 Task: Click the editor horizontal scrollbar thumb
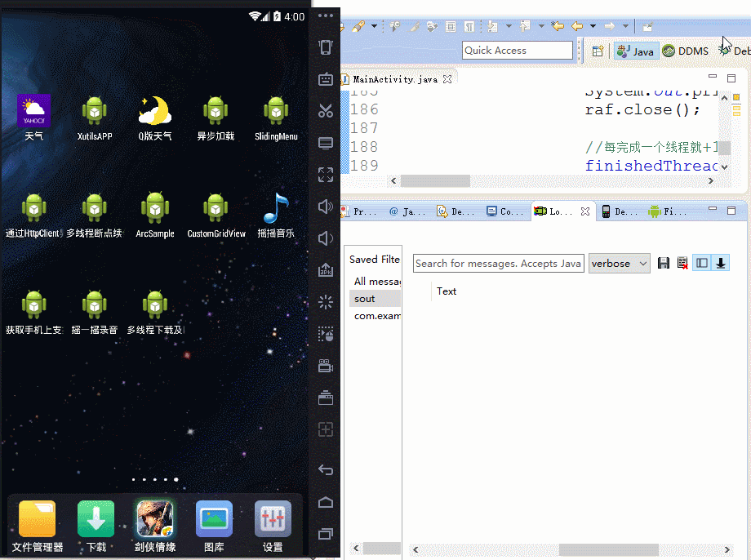click(435, 180)
